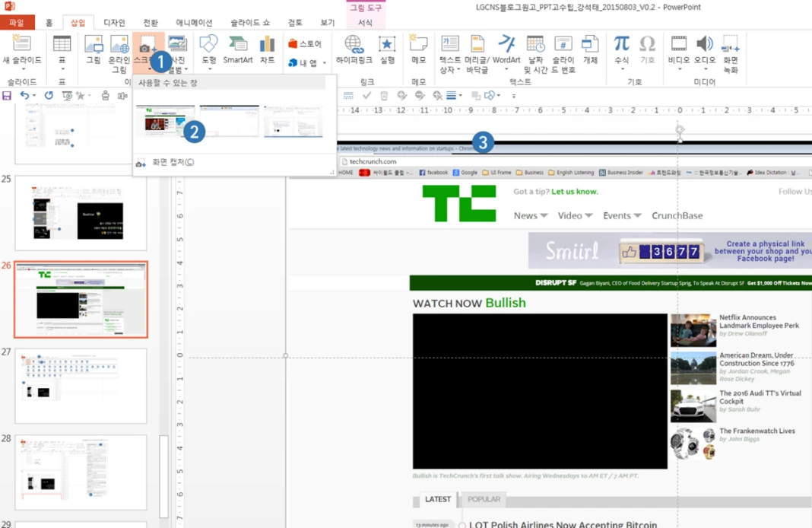This screenshot has width=812, height=528.
Task: Switch to the 슬라이드 쇼 tab
Action: [x=250, y=22]
